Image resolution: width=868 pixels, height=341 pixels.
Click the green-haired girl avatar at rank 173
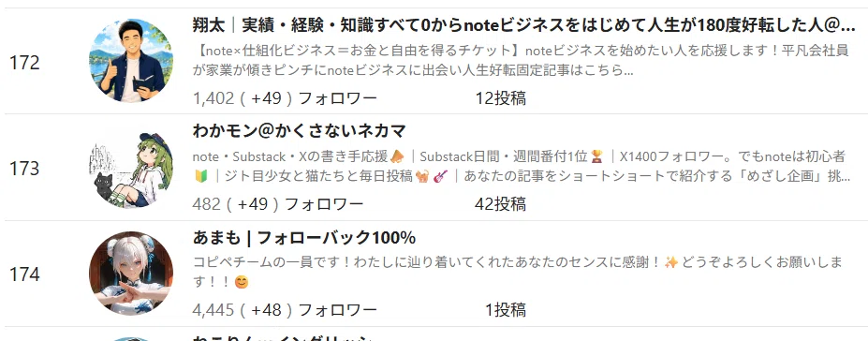coord(131,167)
